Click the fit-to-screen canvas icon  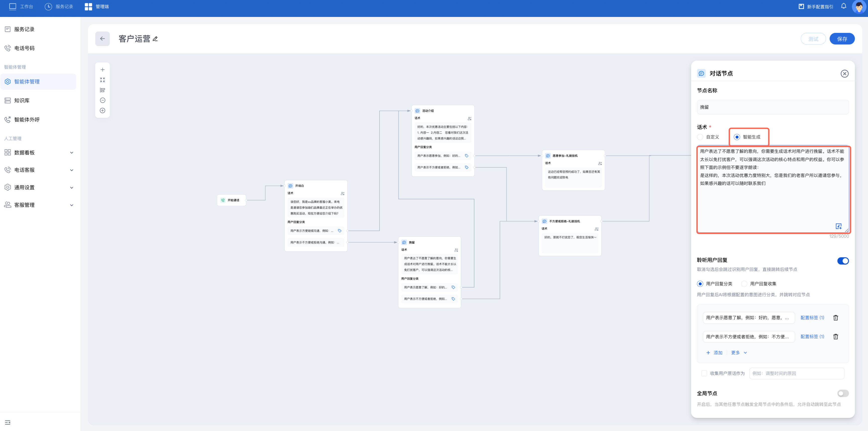[102, 80]
